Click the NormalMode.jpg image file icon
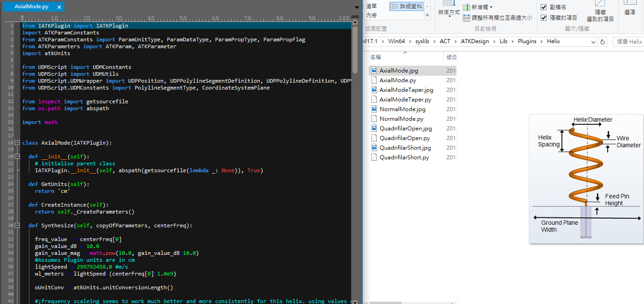644x304 pixels. [374, 109]
